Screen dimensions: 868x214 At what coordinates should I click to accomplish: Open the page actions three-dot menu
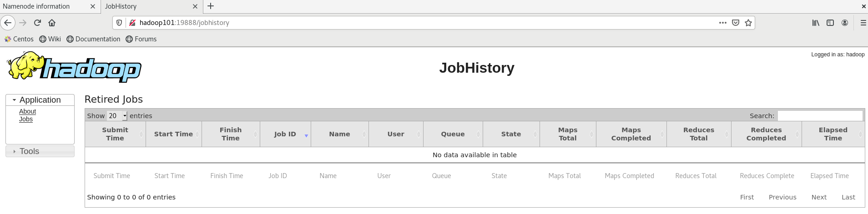(x=722, y=23)
